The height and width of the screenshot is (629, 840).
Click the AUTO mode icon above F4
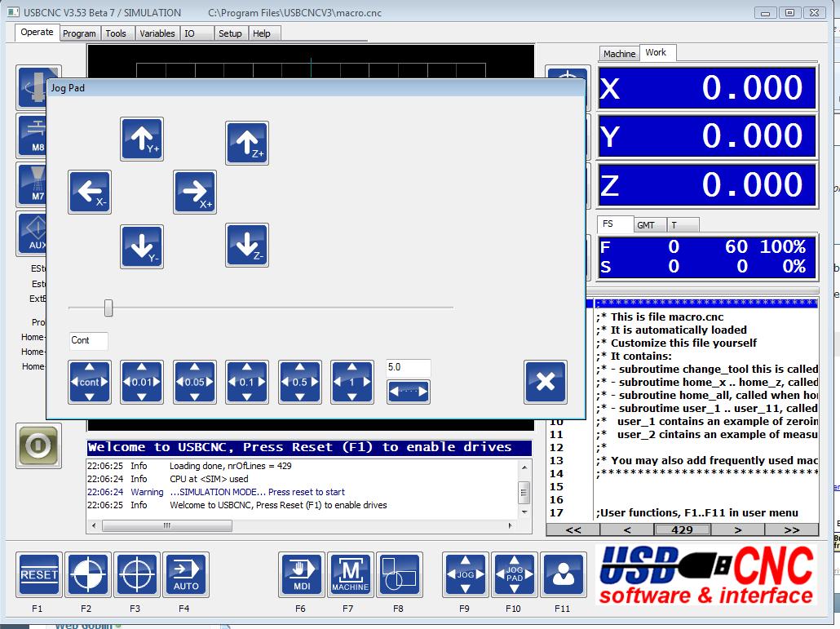click(186, 574)
